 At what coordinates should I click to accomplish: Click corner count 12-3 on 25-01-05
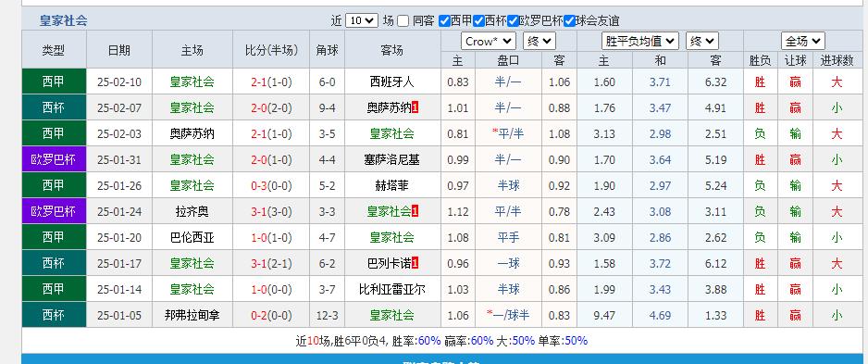click(x=327, y=315)
